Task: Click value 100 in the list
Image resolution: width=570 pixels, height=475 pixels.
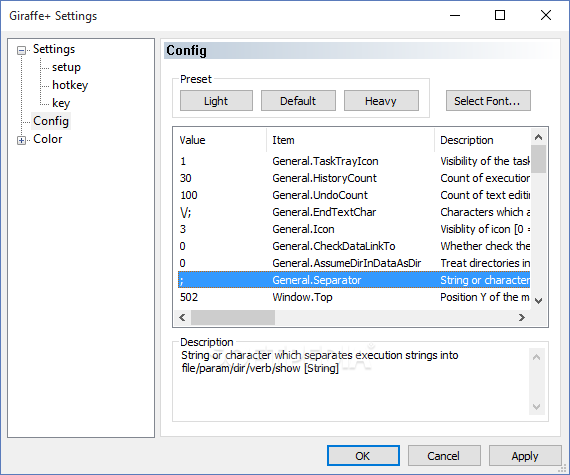Action: [x=189, y=196]
